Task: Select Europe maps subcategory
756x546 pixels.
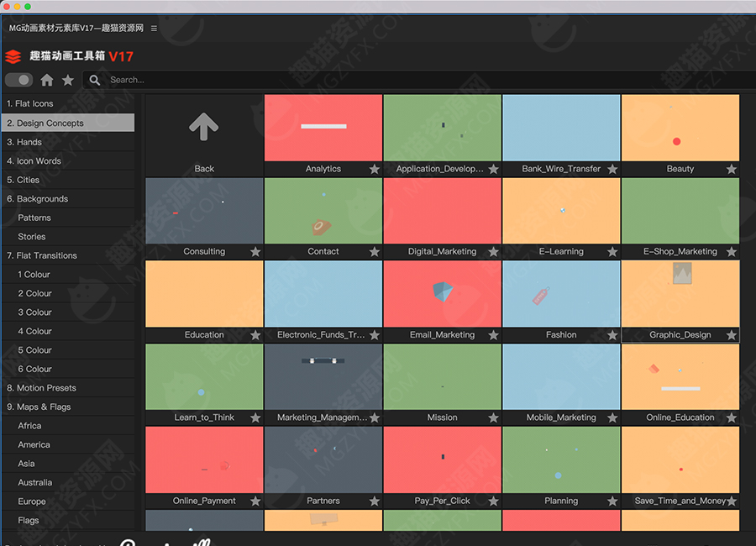Action: point(68,501)
